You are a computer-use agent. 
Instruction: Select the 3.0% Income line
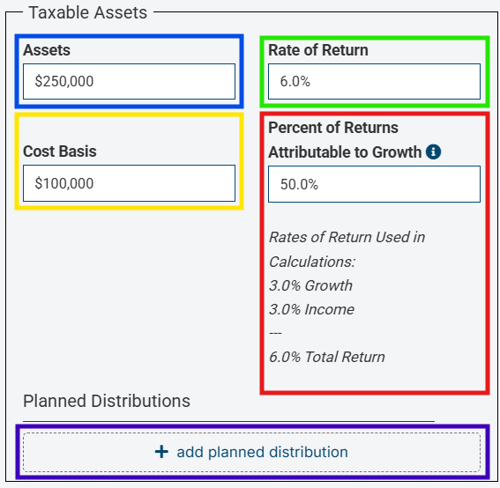312,309
